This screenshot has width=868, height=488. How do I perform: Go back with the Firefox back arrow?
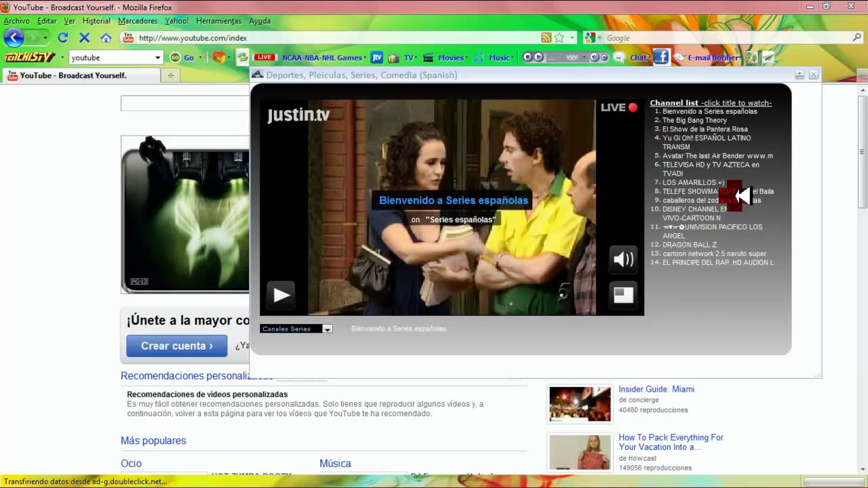tap(14, 38)
